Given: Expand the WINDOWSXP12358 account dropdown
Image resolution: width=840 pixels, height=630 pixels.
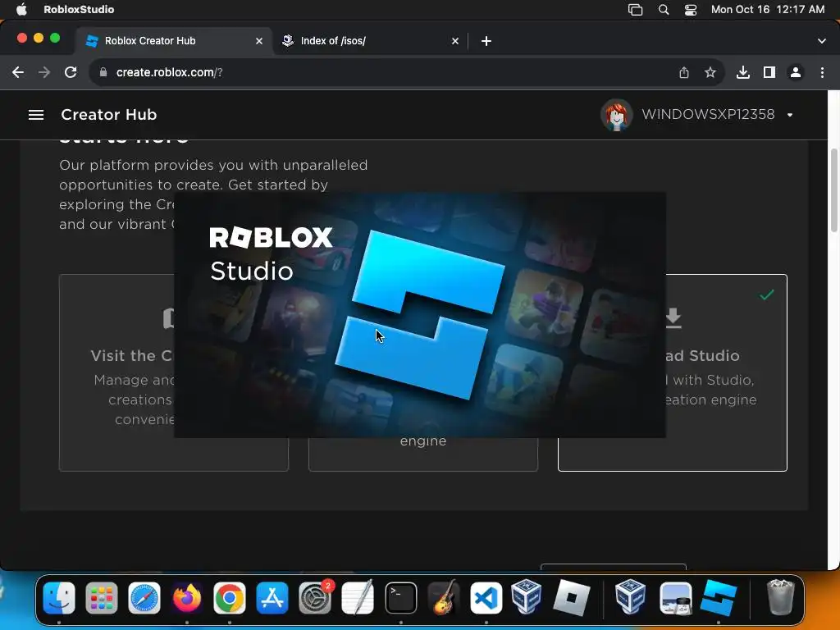Looking at the screenshot, I should 790,115.
